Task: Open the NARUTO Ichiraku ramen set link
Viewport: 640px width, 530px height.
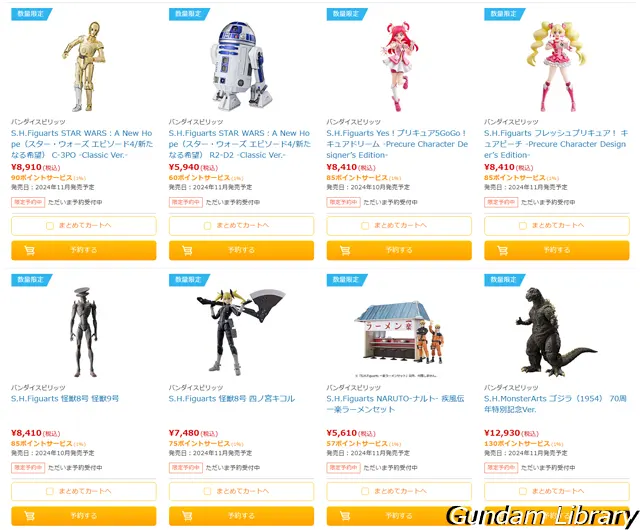Action: pos(395,404)
